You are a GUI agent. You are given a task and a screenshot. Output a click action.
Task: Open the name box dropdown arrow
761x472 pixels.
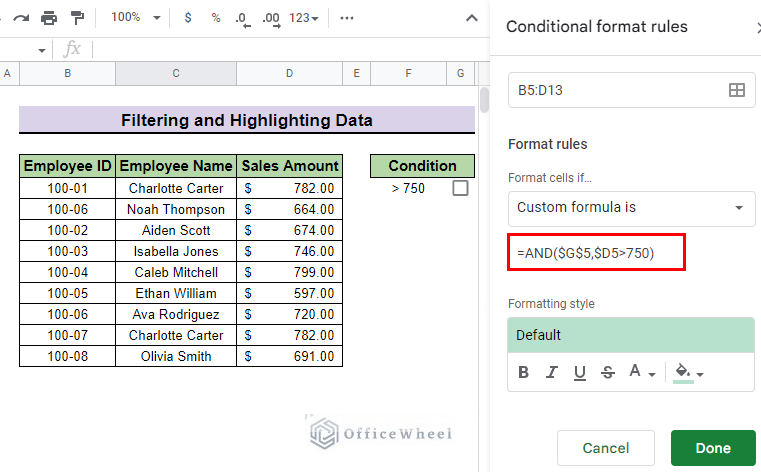click(x=42, y=50)
